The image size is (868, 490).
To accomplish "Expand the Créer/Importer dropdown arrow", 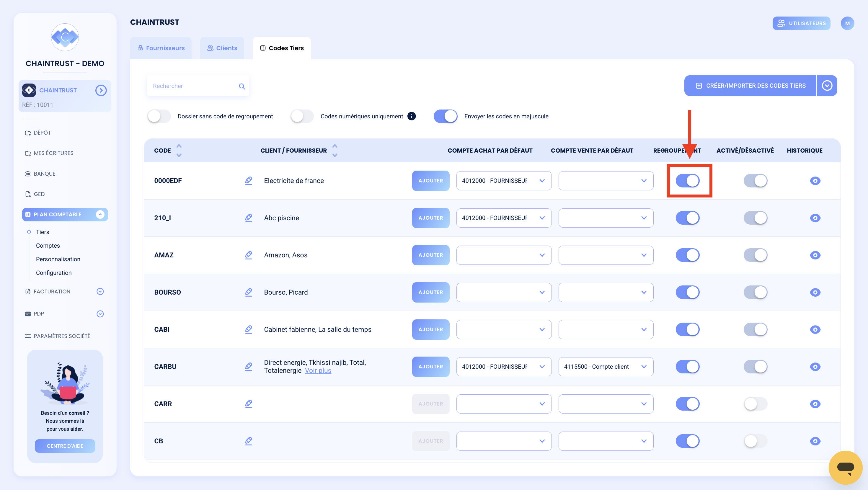I will click(827, 86).
